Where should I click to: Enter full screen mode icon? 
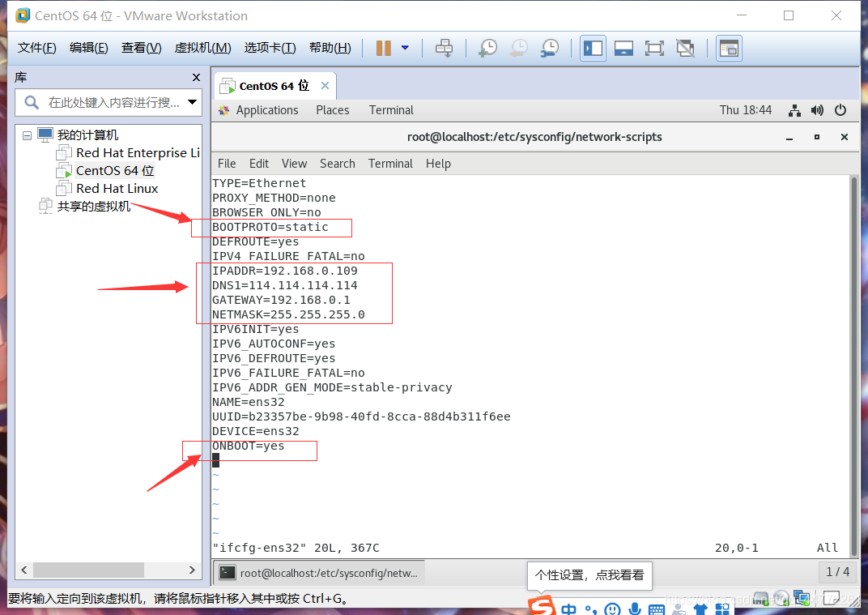tap(654, 48)
